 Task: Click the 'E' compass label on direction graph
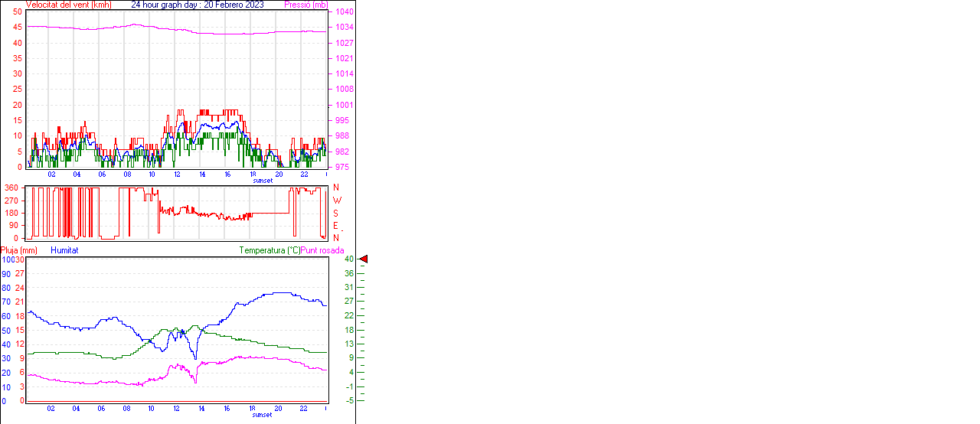(335, 225)
